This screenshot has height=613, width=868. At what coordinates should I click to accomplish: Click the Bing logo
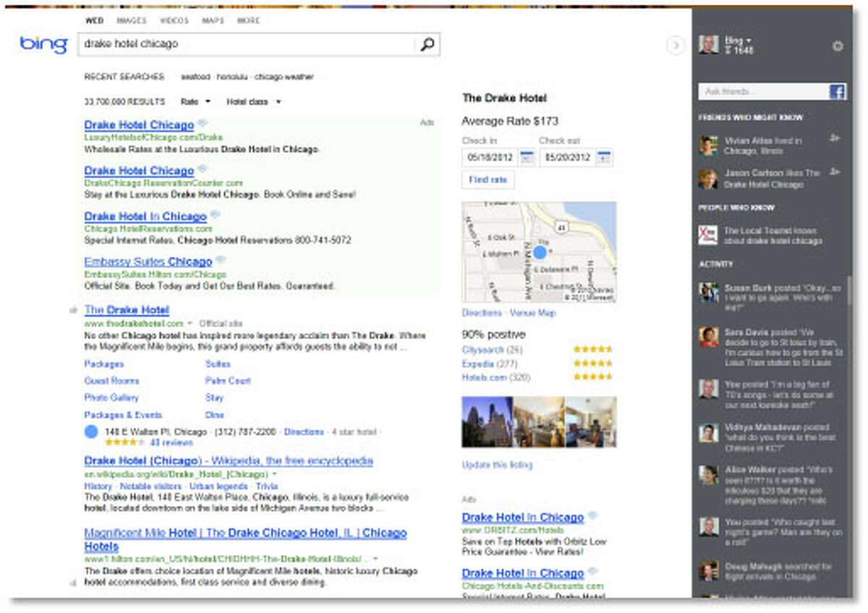point(42,45)
